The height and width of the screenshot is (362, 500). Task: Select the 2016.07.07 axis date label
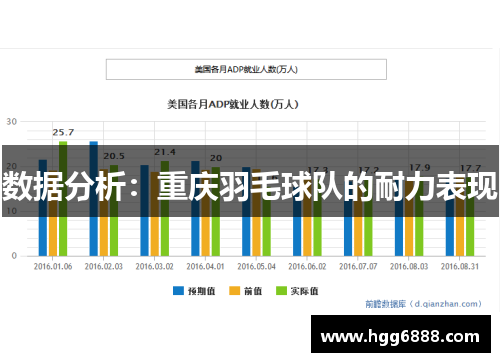358,266
